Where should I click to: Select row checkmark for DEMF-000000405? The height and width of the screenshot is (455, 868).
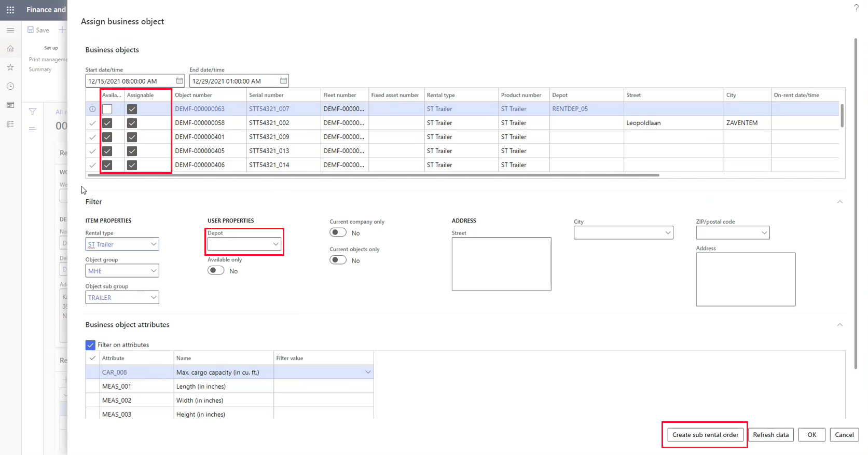click(92, 151)
